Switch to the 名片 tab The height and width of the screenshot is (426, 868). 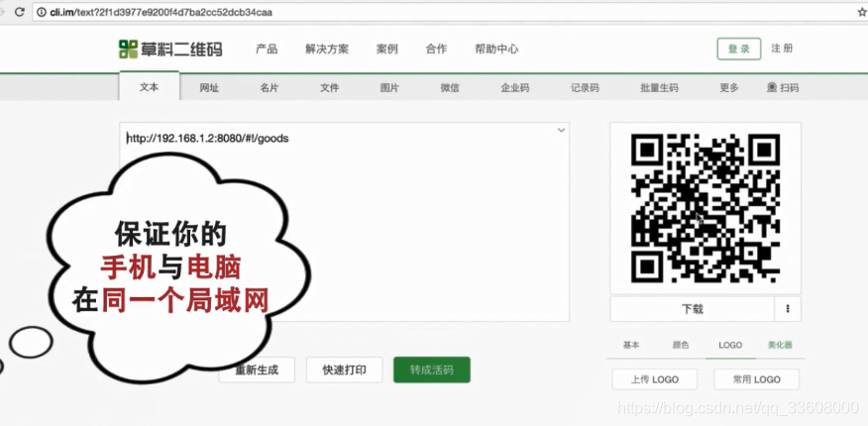[x=270, y=87]
